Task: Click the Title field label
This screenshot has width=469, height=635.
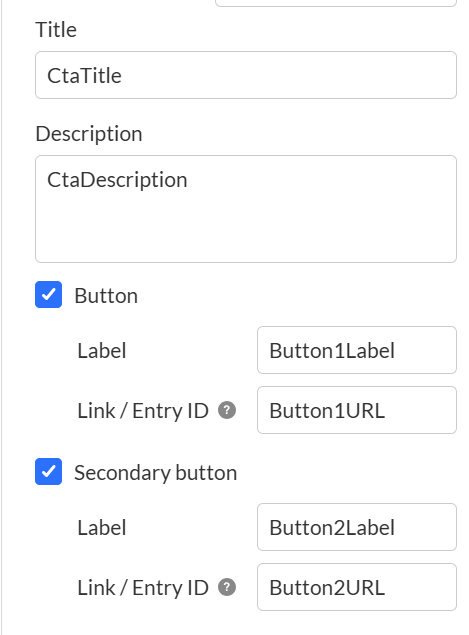Action: (x=56, y=30)
